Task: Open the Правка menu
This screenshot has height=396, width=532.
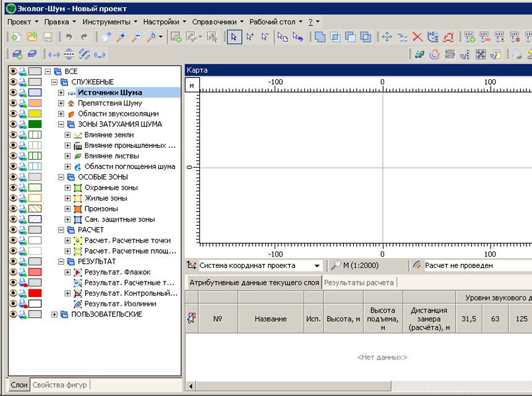Action: pos(60,22)
